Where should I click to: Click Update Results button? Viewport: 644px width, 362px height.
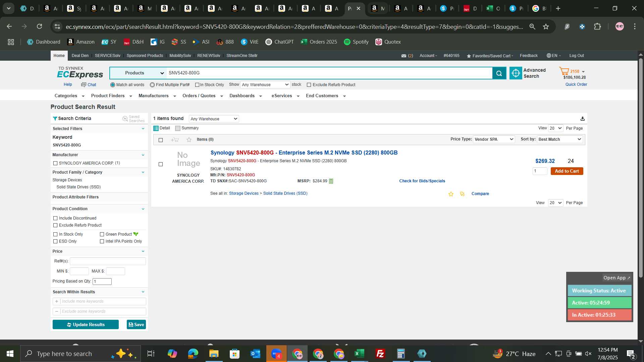coord(86,325)
